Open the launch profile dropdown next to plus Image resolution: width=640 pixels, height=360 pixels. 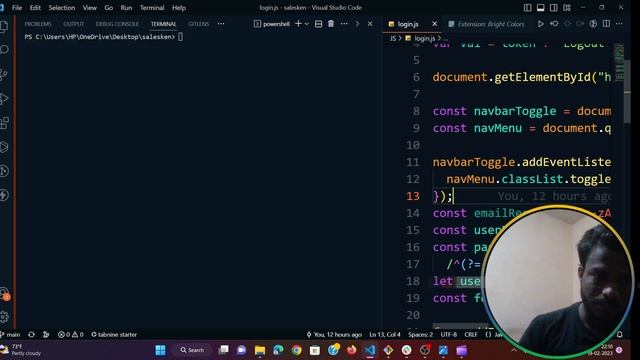(307, 24)
